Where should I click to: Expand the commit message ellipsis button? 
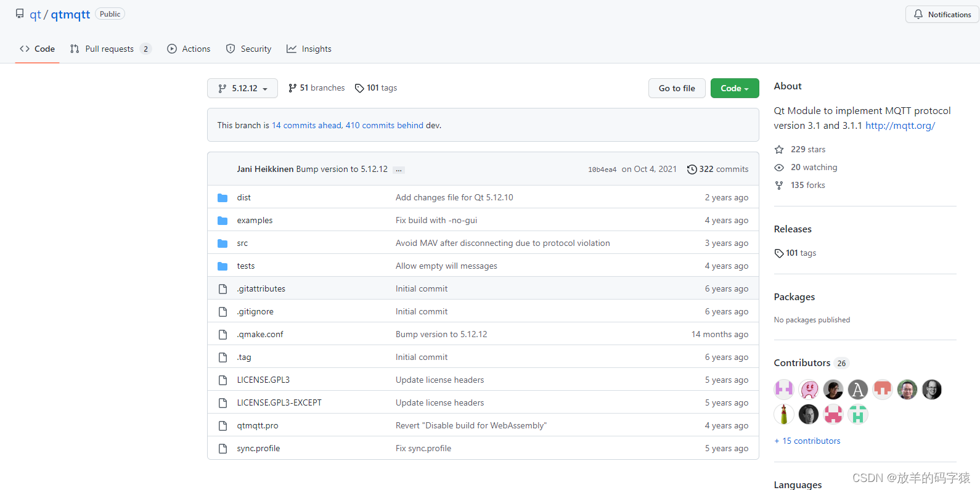(x=399, y=169)
